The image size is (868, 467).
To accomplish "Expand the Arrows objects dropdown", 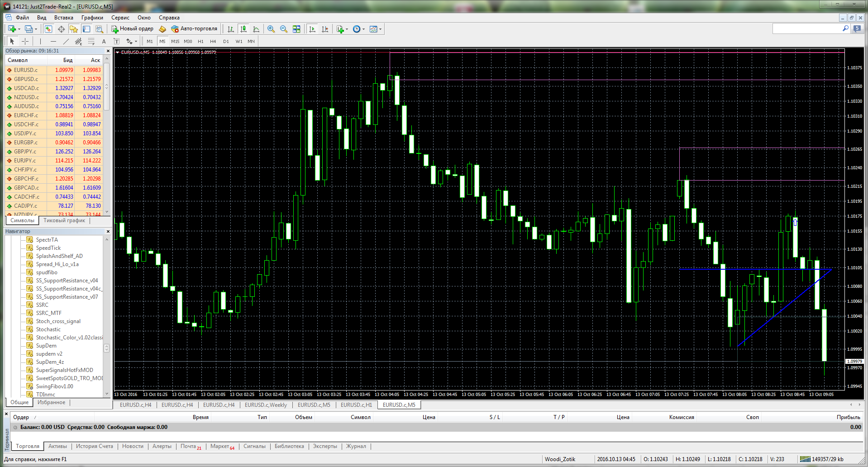I will [136, 41].
